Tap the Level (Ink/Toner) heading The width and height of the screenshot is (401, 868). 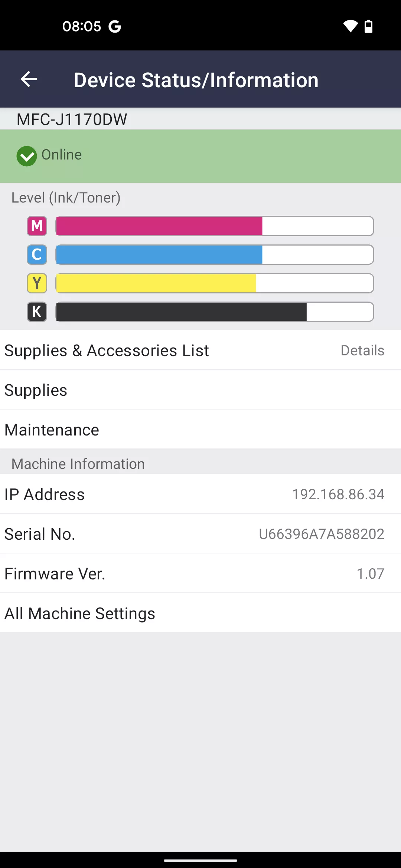coord(66,197)
